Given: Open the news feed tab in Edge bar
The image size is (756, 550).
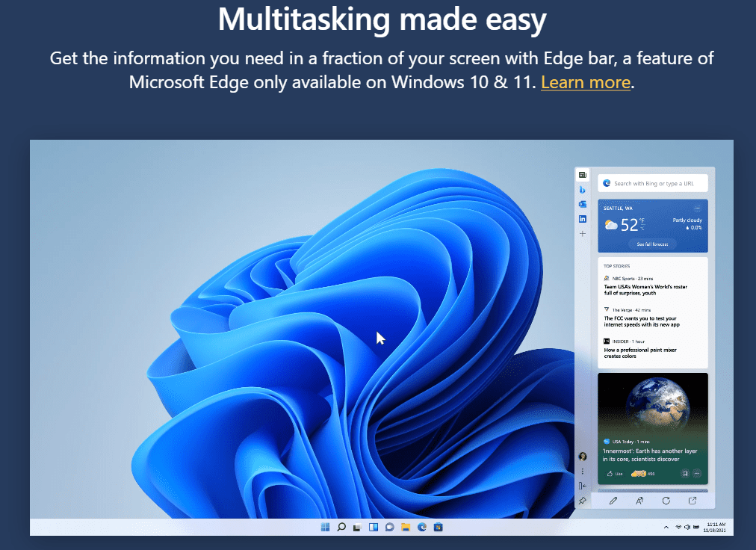Looking at the screenshot, I should coord(583,175).
